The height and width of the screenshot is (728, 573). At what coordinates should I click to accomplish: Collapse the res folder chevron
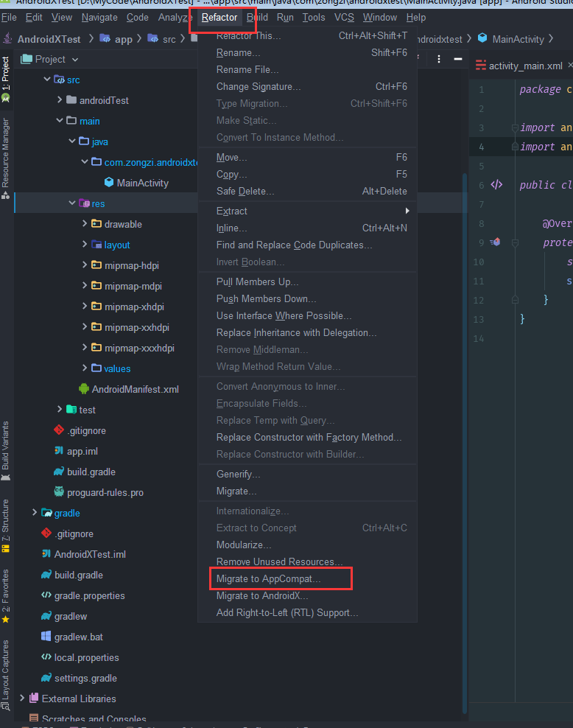coord(72,203)
